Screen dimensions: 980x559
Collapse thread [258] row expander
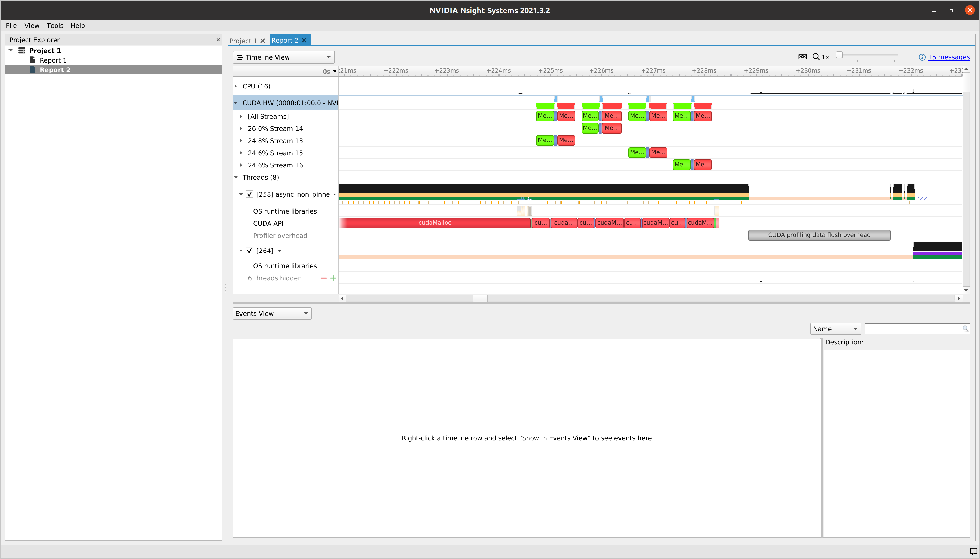coord(241,194)
